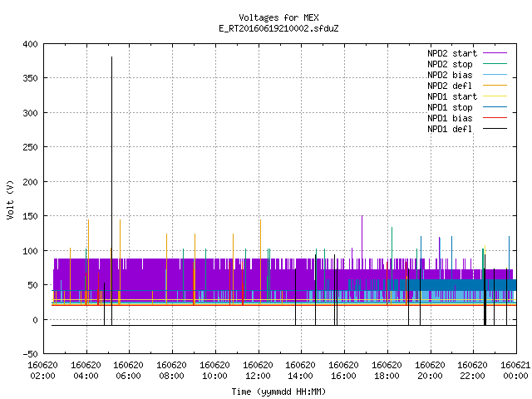Pick the dark blue line sample beside NPD1 stop
532x399 pixels.
point(495,107)
